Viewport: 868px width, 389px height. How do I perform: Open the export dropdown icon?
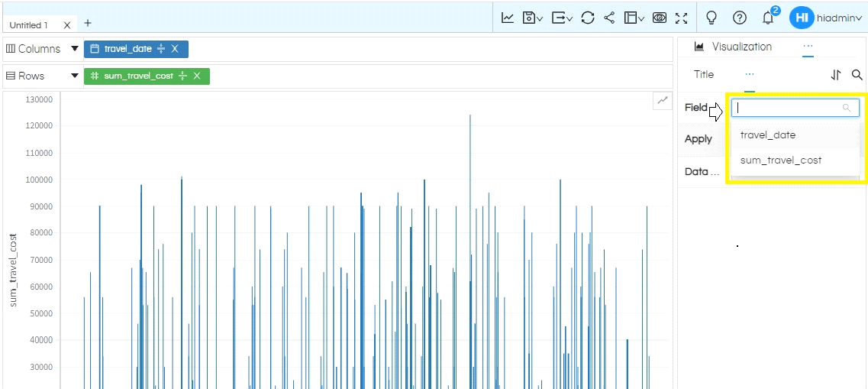[562, 18]
